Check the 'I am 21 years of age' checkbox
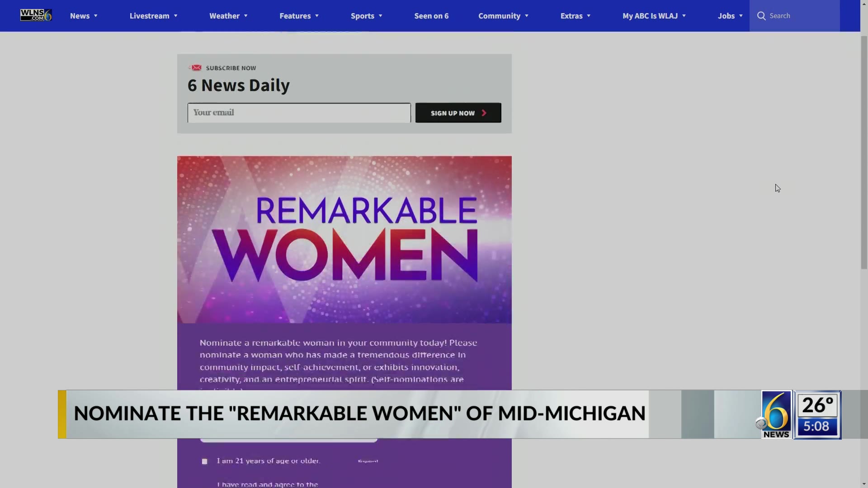The image size is (868, 488). coord(204,461)
